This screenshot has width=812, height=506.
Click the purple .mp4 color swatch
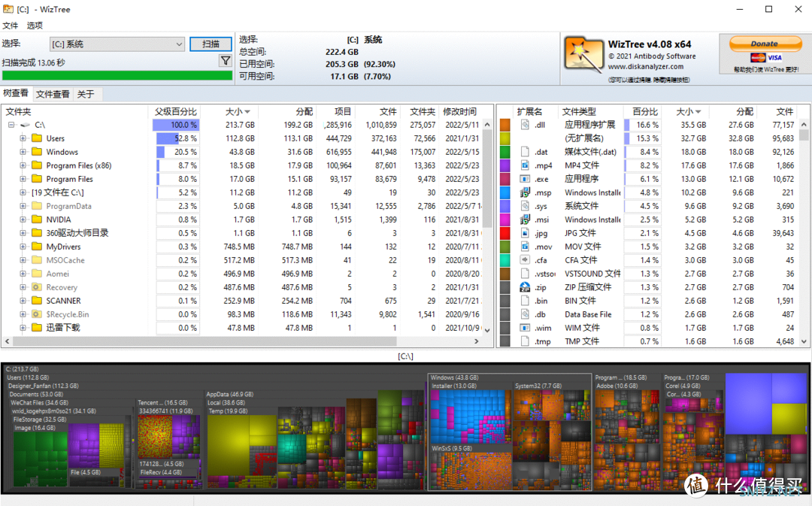(x=505, y=165)
